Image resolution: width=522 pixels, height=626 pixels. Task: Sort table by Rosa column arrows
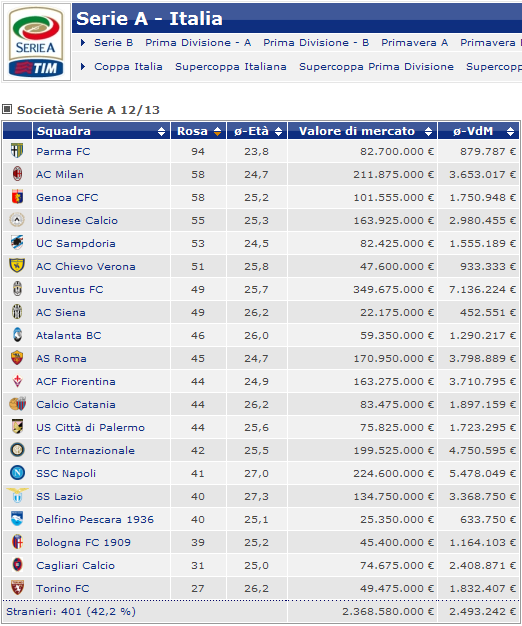tap(218, 131)
